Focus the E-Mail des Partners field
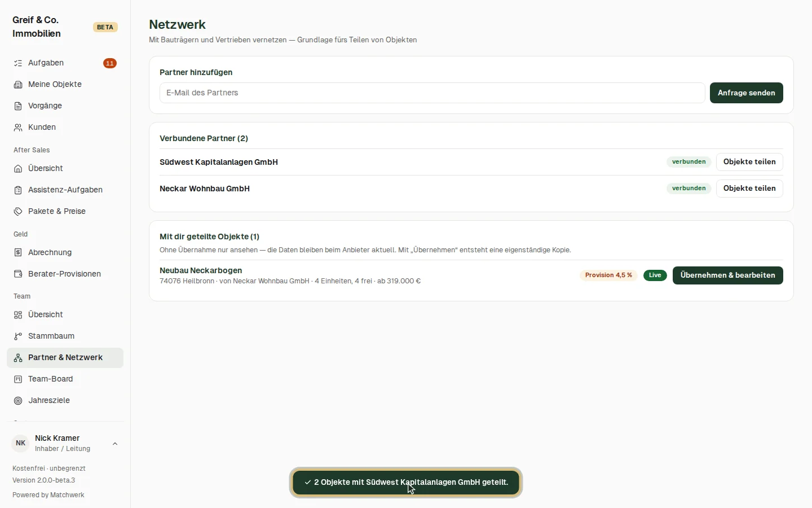 [x=432, y=93]
